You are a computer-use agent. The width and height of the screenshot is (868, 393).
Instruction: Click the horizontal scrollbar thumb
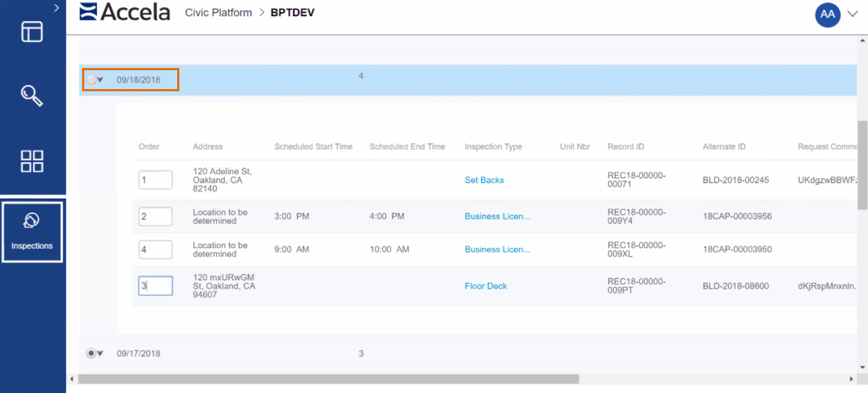pyautogui.click(x=328, y=379)
